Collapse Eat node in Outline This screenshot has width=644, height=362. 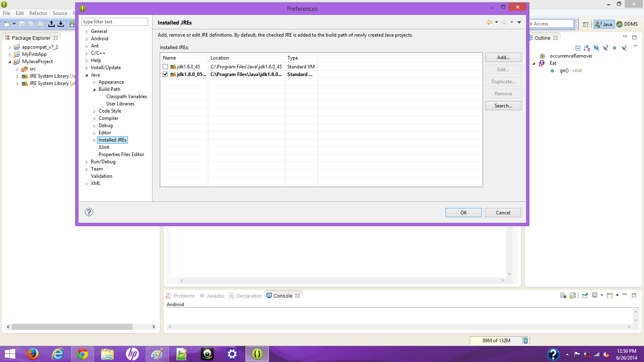(534, 64)
